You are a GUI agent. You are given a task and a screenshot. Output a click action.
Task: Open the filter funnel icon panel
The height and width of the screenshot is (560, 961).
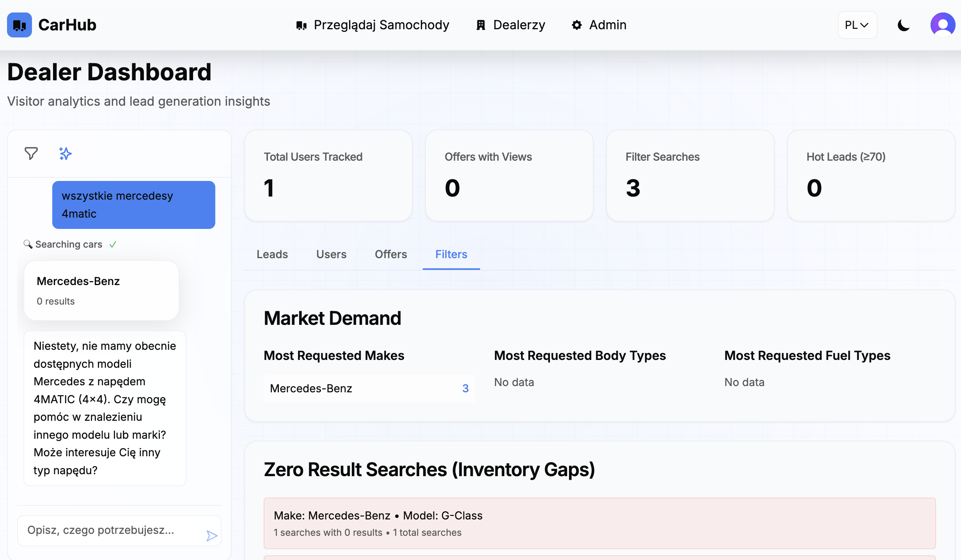(x=31, y=153)
